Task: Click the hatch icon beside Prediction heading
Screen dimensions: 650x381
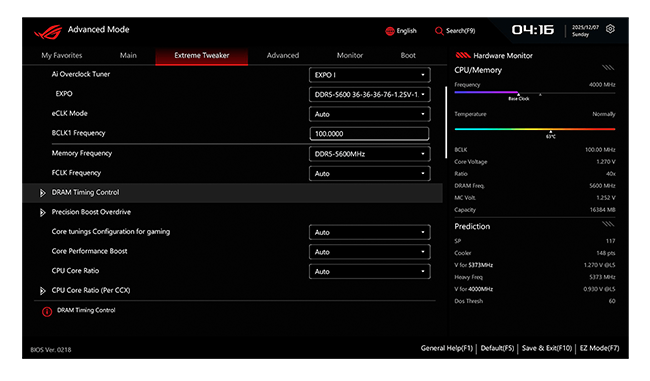Action: pyautogui.click(x=608, y=224)
